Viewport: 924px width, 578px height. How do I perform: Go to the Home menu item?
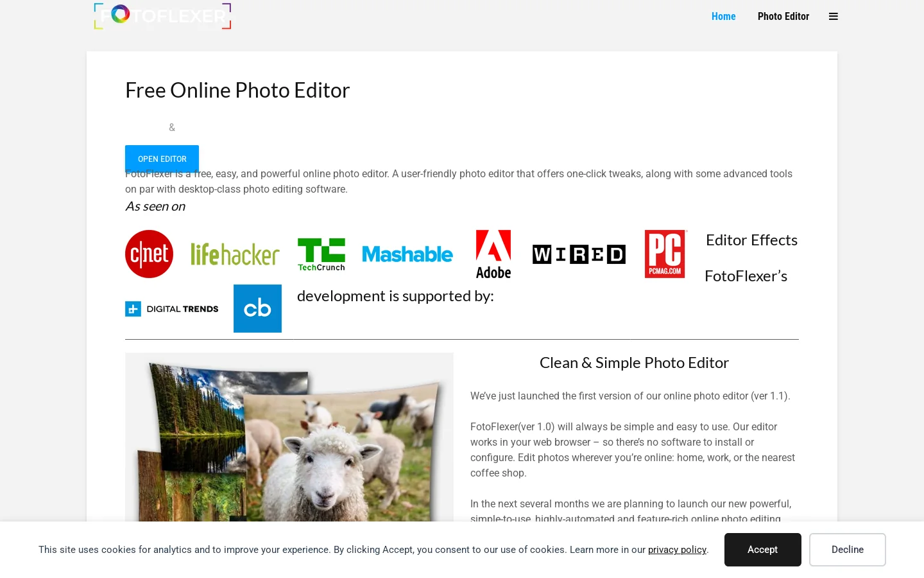point(724,17)
